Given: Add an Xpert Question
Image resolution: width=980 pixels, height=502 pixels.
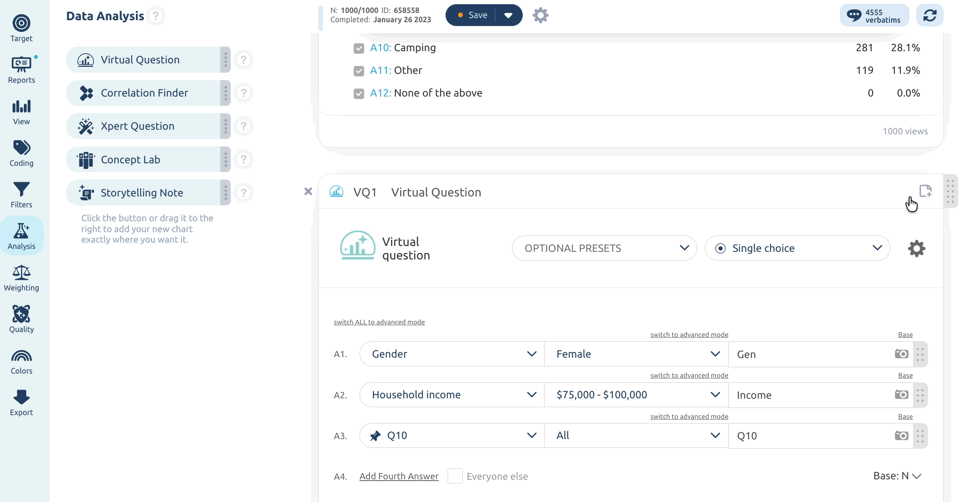Looking at the screenshot, I should 143,126.
